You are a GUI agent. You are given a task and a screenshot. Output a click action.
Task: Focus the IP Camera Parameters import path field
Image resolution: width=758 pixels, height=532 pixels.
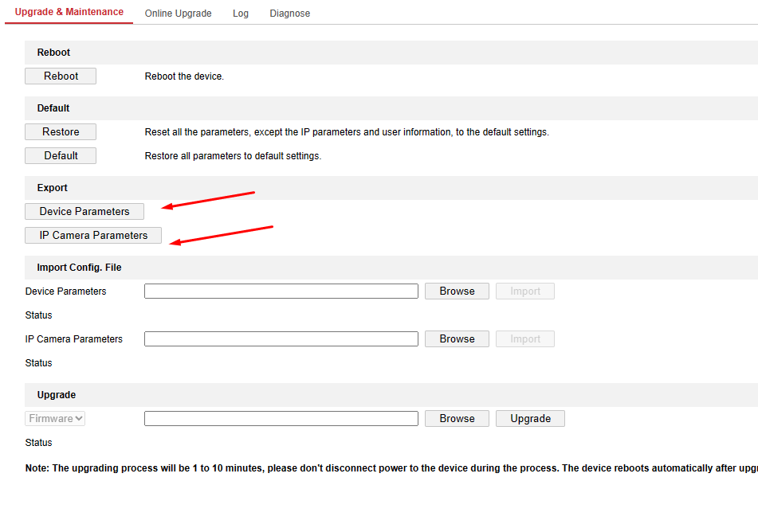281,339
